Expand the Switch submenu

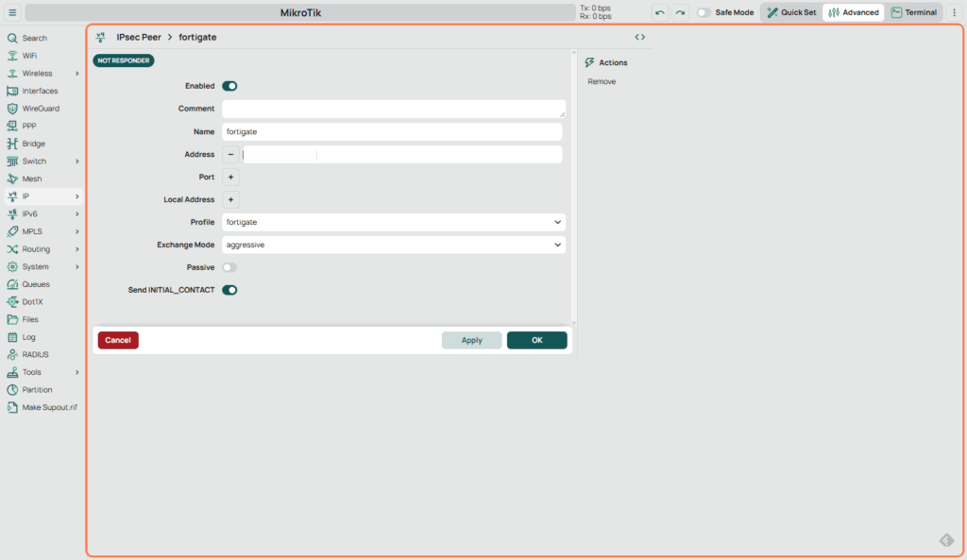[x=77, y=161]
